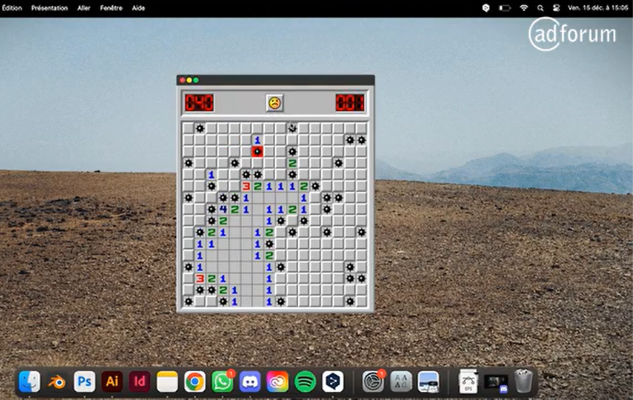633x400 pixels.
Task: Open the Aide menu
Action: [x=139, y=7]
